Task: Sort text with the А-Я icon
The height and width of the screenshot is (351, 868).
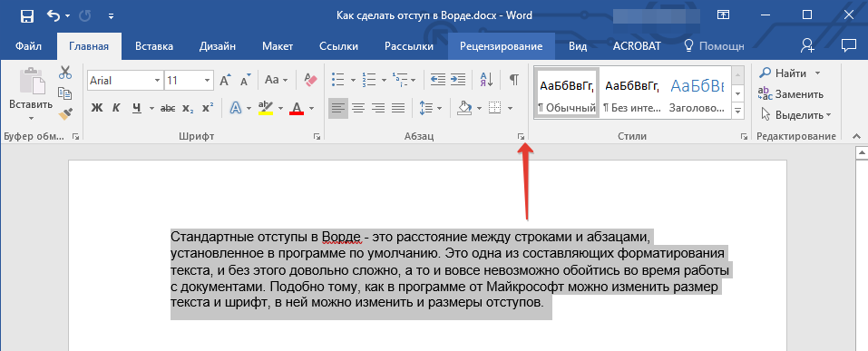Action: 486,81
